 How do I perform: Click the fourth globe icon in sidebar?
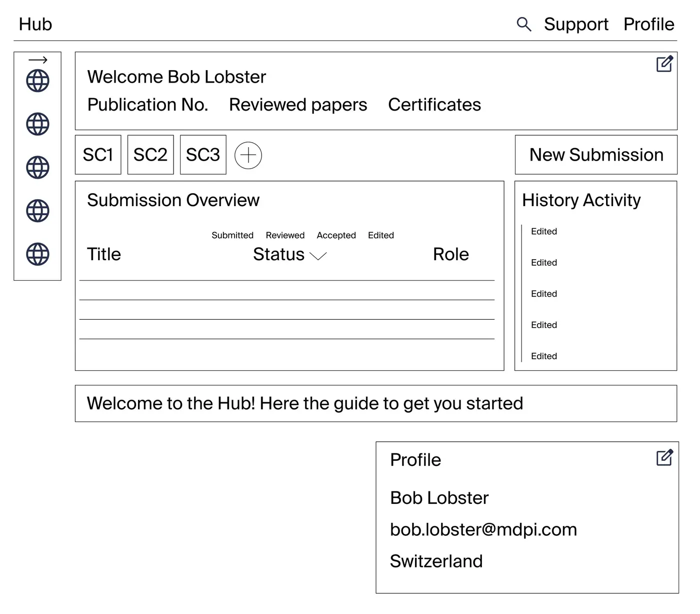37,211
